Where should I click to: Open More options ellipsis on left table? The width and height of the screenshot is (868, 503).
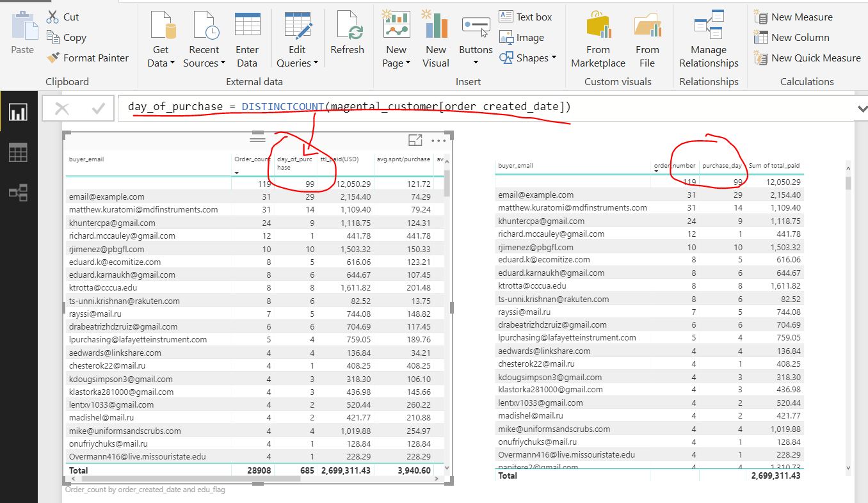tap(438, 140)
